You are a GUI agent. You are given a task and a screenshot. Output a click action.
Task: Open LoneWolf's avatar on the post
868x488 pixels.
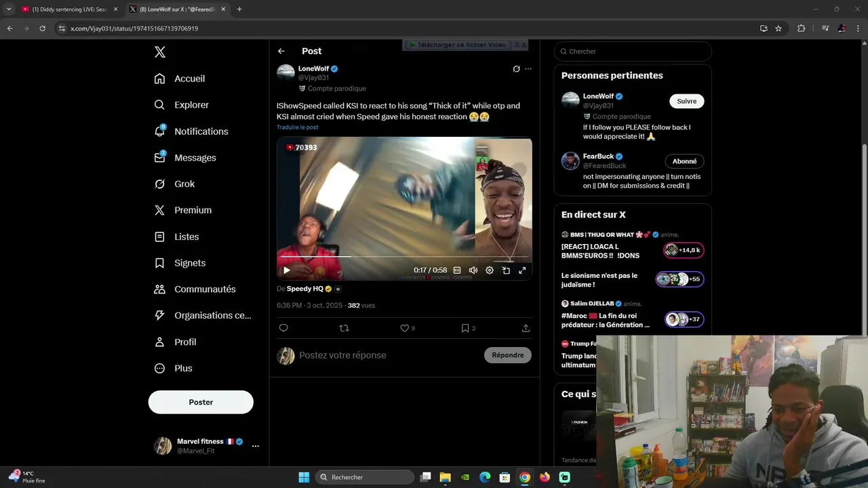pos(285,73)
